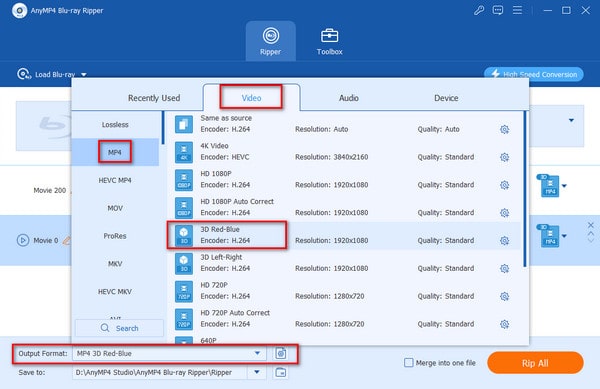Open format icon for Movie 0
The width and height of the screenshot is (600, 389).
[548, 236]
